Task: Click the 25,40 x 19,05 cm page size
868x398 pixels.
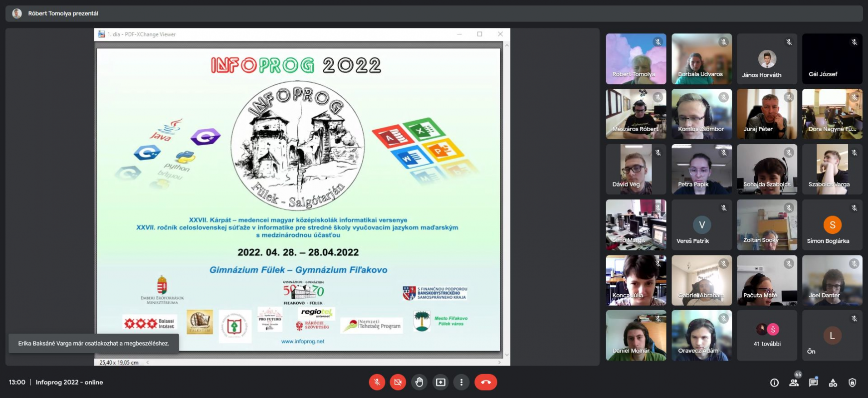Action: (119, 363)
